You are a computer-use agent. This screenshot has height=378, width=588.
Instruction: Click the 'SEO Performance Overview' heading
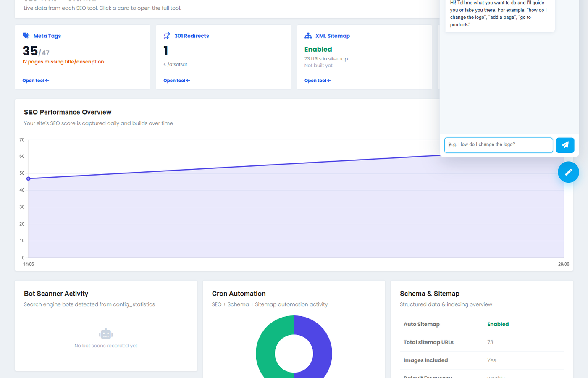point(68,112)
